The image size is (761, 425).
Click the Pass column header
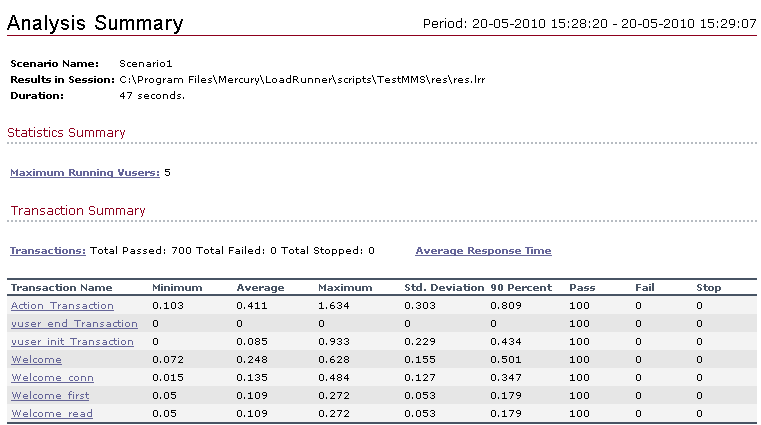[x=582, y=288]
